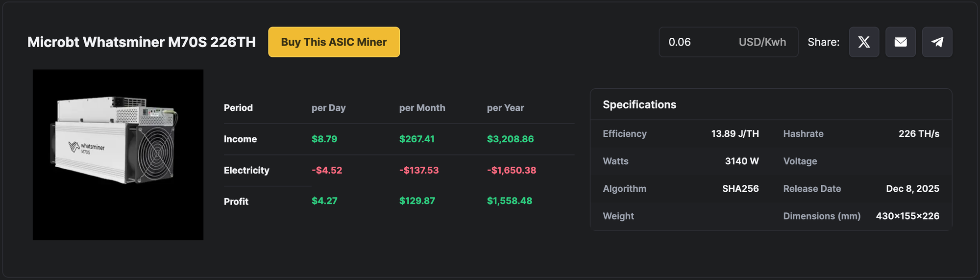This screenshot has width=980, height=280.
Task: Click the USD/Kwh unit label
Action: pyautogui.click(x=762, y=42)
